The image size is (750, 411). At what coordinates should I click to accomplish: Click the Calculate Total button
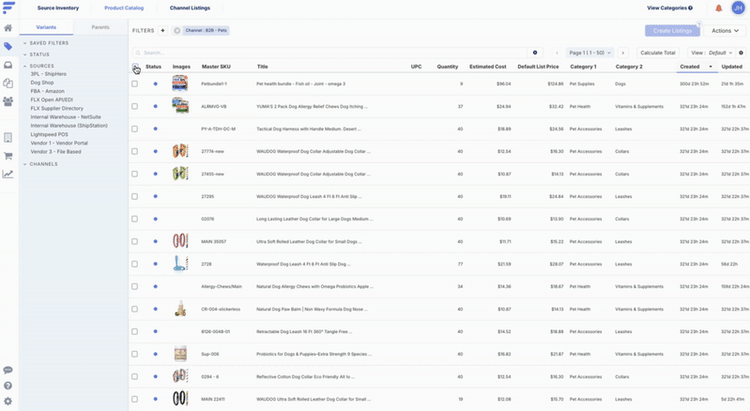[657, 52]
